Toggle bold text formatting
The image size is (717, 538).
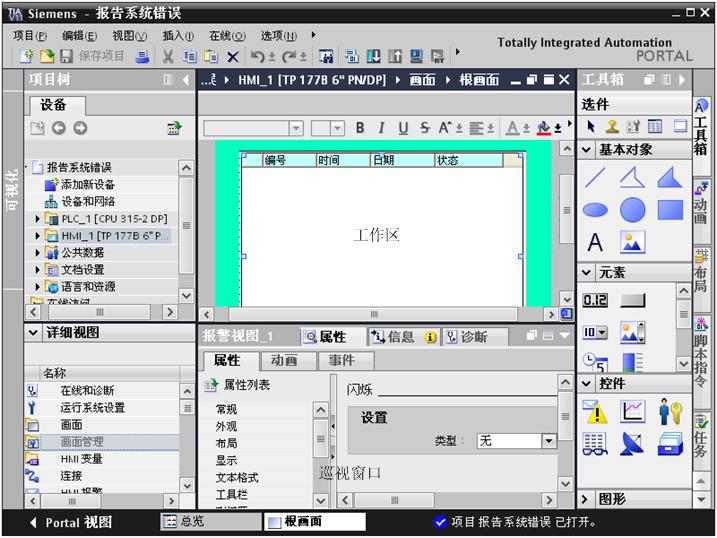click(x=360, y=128)
